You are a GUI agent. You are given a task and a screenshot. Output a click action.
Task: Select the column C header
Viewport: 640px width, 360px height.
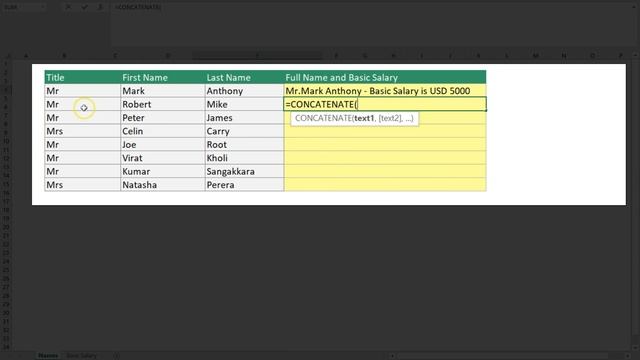tap(115, 56)
